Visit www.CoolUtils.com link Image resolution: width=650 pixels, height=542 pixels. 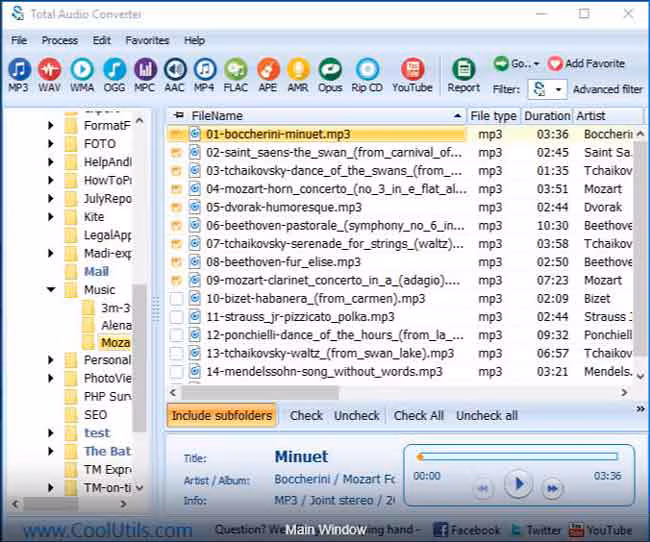point(107,530)
